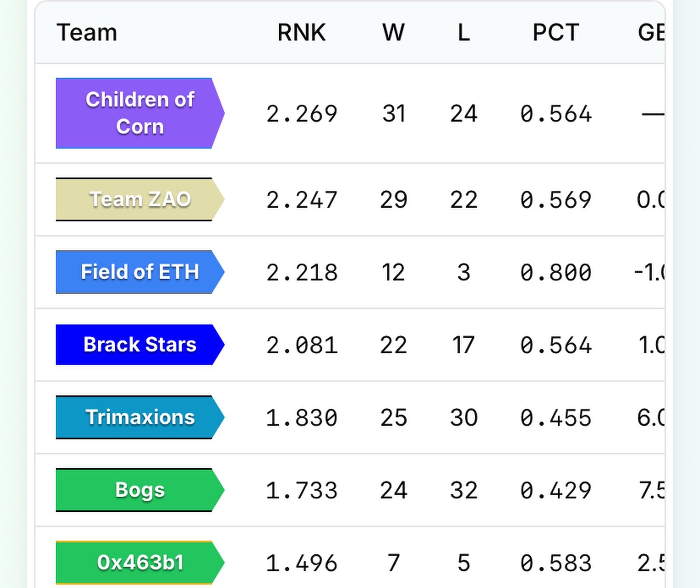Sort by the PCT column header
700x588 pixels.
click(x=556, y=33)
